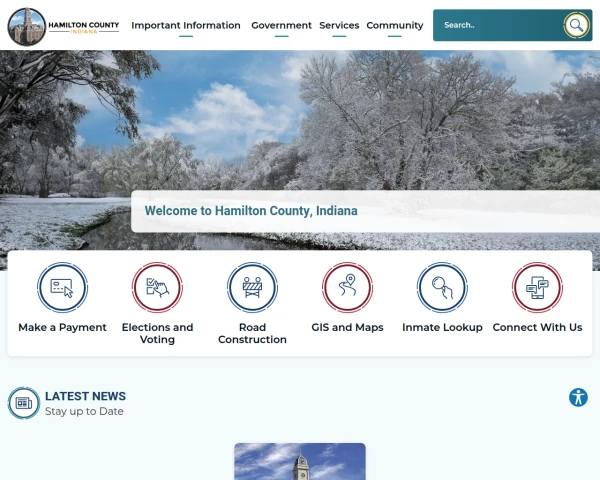The height and width of the screenshot is (480, 600).
Task: Expand the Government menu
Action: pos(281,25)
